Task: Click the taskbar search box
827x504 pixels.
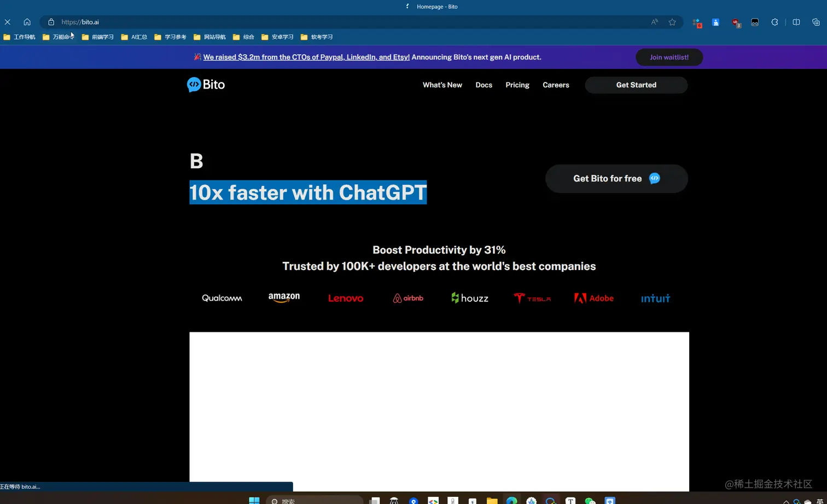Action: pos(315,500)
